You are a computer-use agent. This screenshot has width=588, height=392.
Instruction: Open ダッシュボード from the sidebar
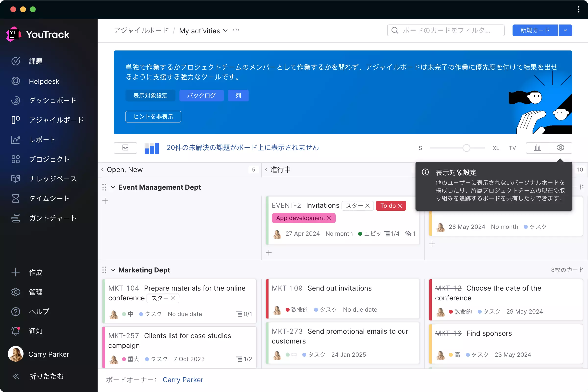[x=53, y=100]
